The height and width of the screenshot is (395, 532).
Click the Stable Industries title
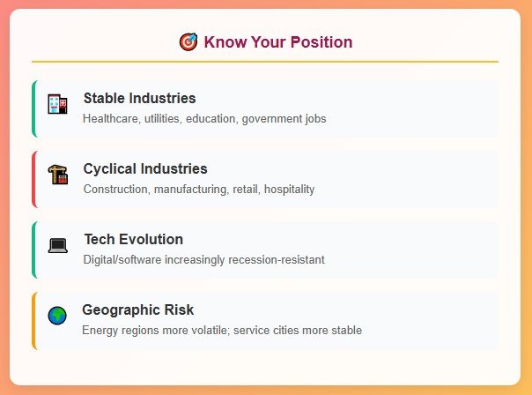pos(139,98)
